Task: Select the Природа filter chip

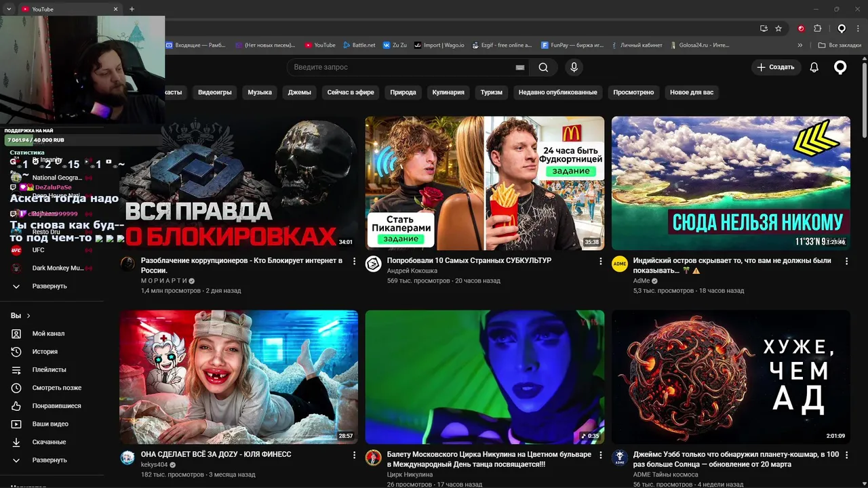Action: (x=403, y=92)
